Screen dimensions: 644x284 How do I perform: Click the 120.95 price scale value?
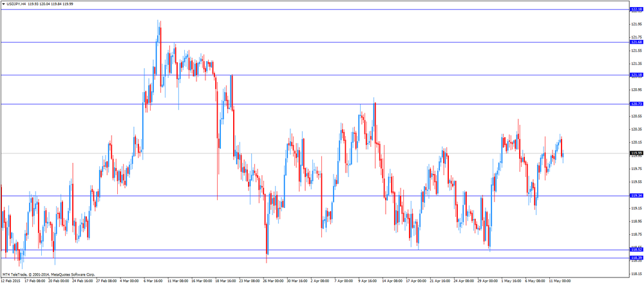click(x=636, y=90)
